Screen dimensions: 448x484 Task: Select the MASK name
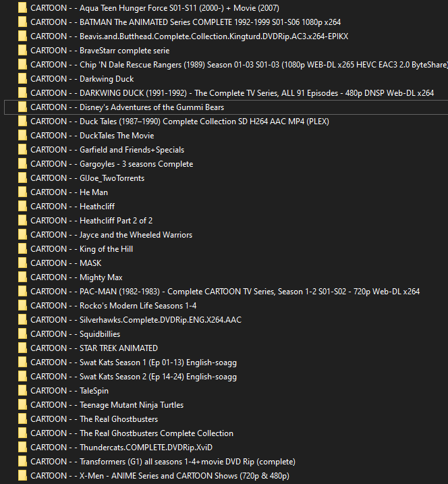pos(66,263)
